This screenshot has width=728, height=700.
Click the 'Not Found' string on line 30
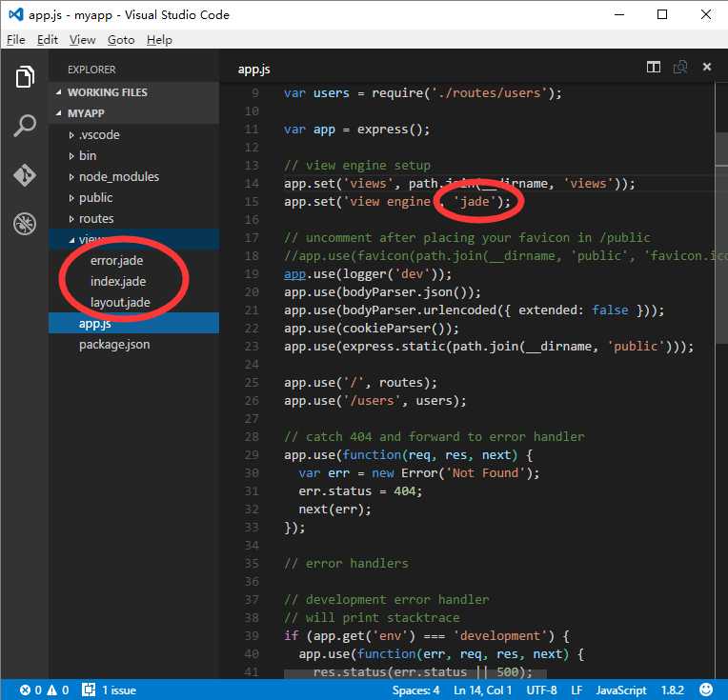pyautogui.click(x=485, y=473)
